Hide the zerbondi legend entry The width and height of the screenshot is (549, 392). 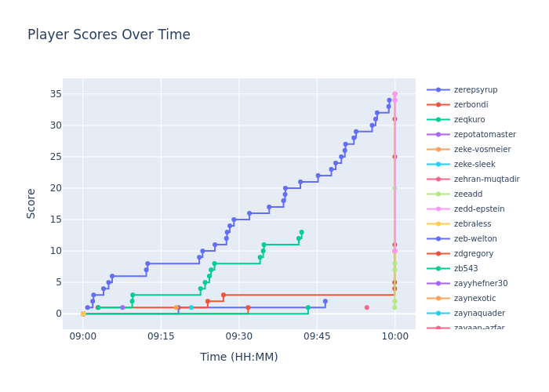471,105
